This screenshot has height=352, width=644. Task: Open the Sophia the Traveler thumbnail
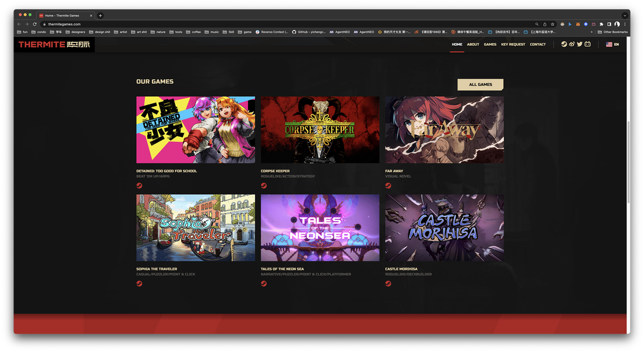[195, 228]
